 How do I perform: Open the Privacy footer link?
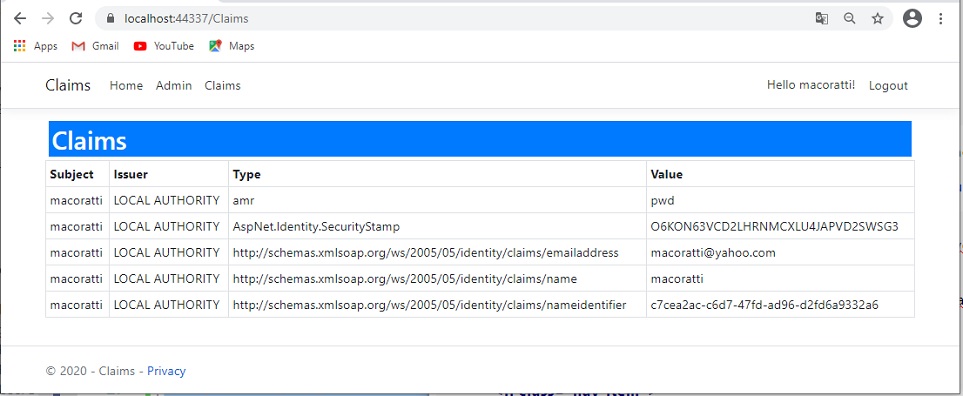pos(166,371)
